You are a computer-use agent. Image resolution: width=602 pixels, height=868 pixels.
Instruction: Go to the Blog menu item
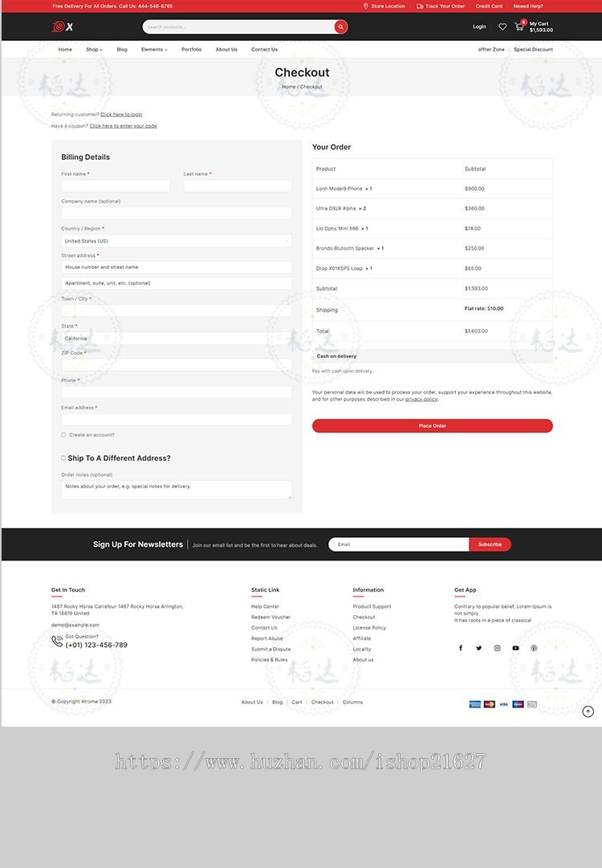[x=122, y=49]
